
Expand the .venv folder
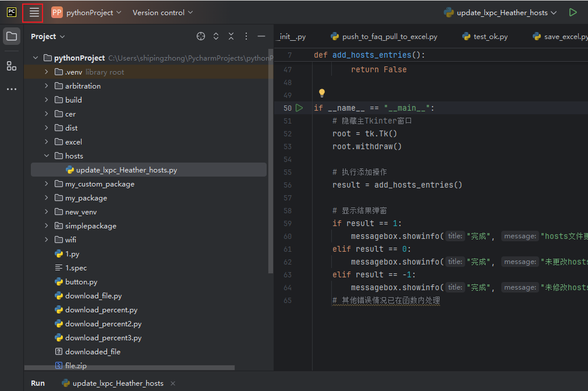[x=47, y=72]
